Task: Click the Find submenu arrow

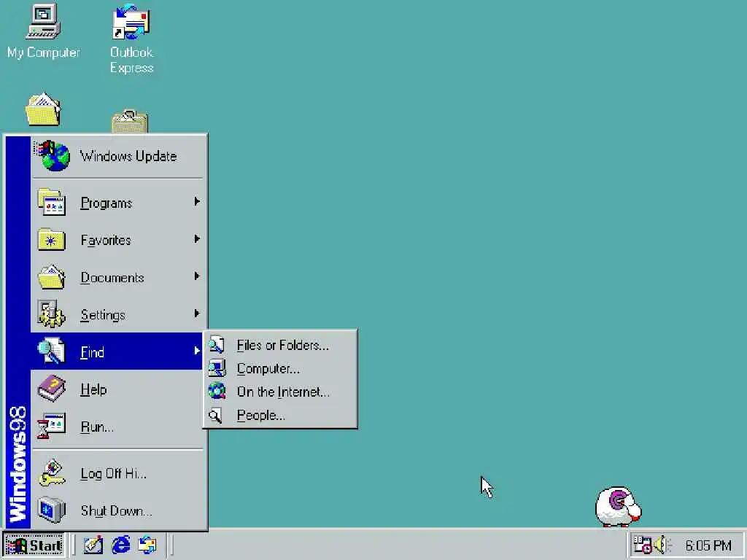Action: coord(197,351)
